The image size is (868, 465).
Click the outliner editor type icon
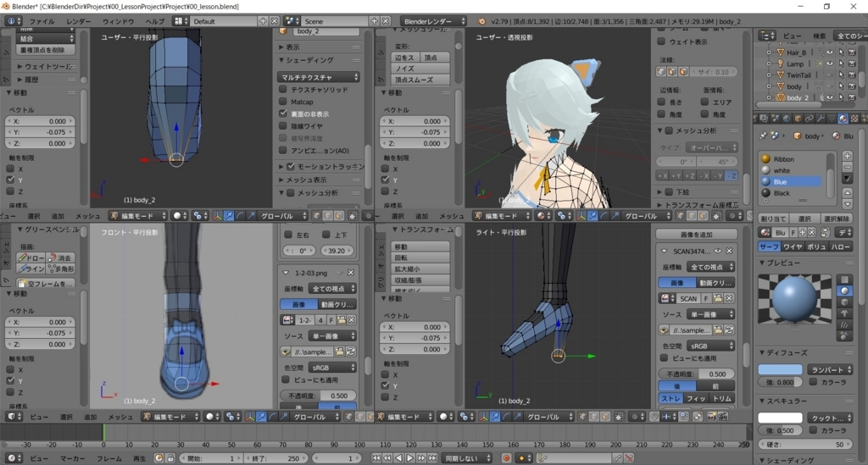point(767,36)
